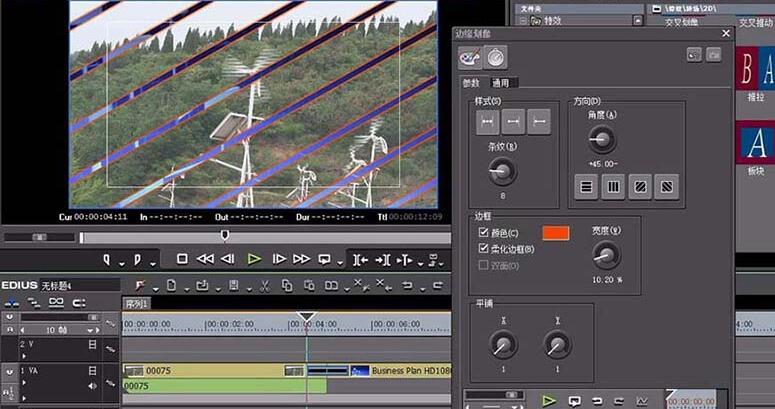Viewport: 775px width, 409px height.
Task: Toggle the 柔化边框 soft border checkbox
Action: pyautogui.click(x=483, y=248)
